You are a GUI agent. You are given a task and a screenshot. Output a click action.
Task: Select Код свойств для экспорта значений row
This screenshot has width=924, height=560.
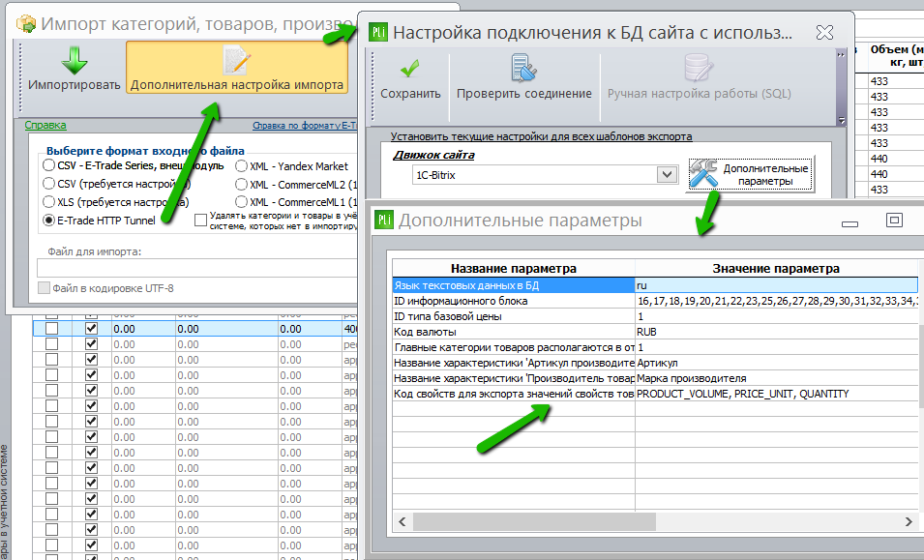514,394
